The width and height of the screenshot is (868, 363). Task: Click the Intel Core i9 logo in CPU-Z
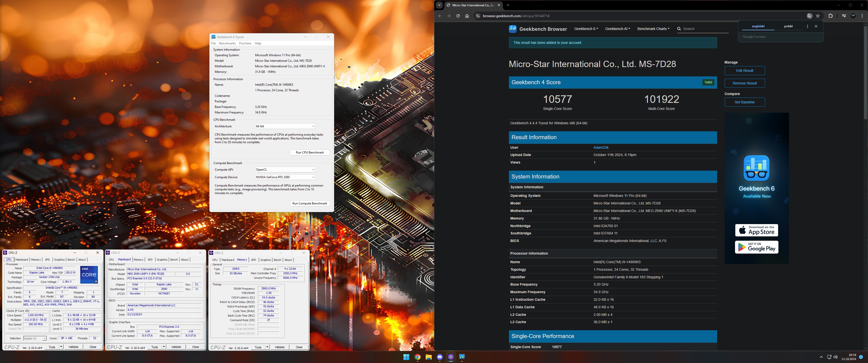89,275
